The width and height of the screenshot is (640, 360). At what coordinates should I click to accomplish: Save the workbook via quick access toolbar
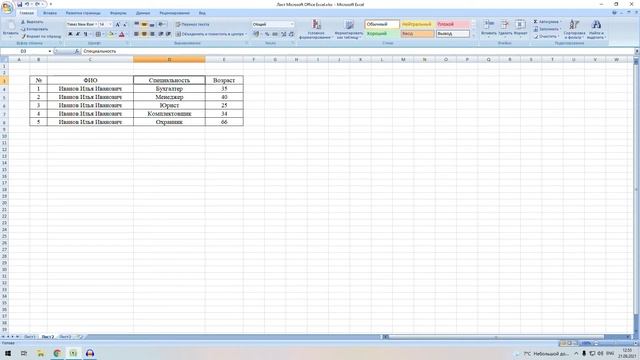(x=19, y=4)
